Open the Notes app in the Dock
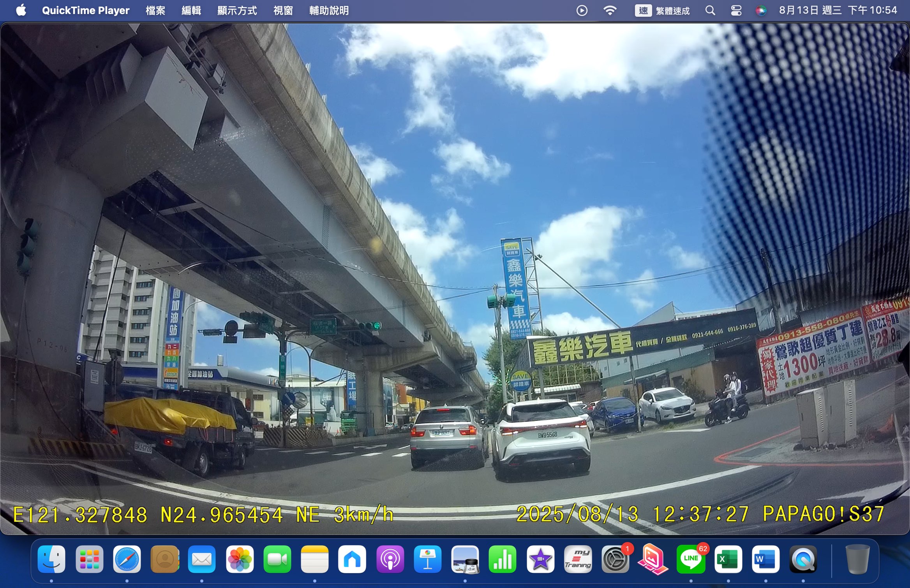Screen dimensions: 910x588 (x=315, y=560)
